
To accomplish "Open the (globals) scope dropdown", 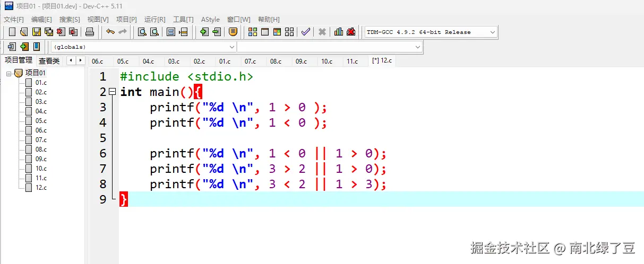I will [231, 47].
